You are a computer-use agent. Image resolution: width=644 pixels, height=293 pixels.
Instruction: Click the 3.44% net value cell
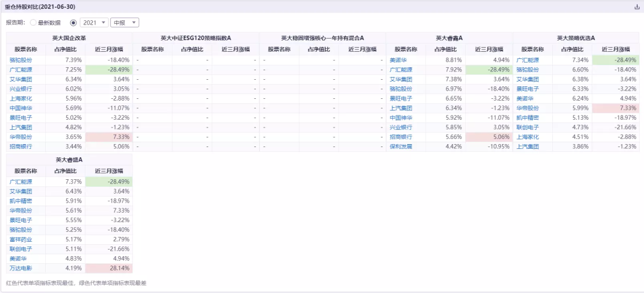click(66, 146)
